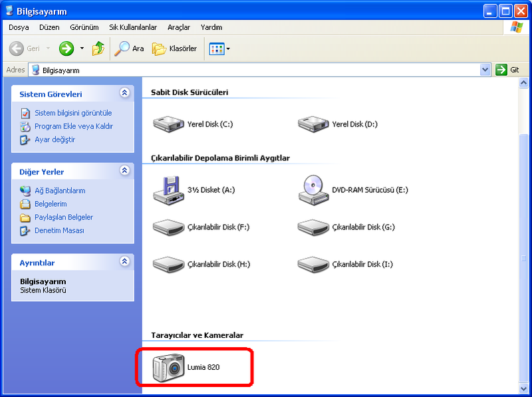
Task: Open the 3½ Disket (A:) drive
Action: pyautogui.click(x=169, y=190)
